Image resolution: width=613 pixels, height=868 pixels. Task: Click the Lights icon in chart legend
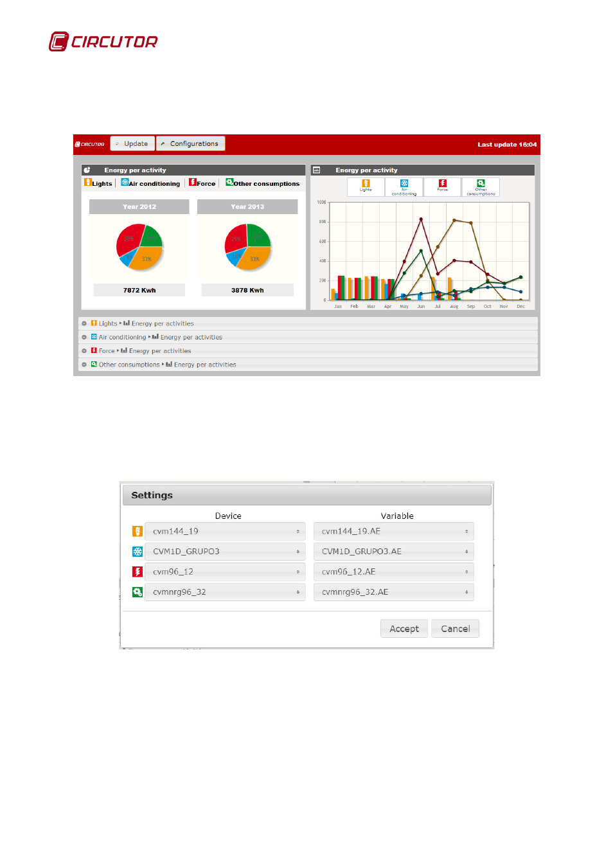tap(366, 184)
